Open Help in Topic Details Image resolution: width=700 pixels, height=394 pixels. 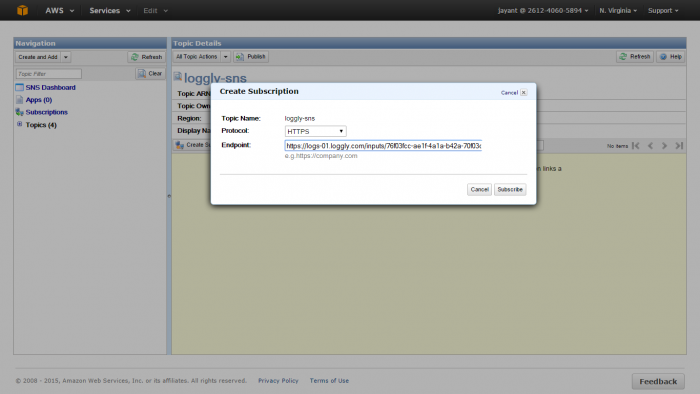[x=671, y=57]
